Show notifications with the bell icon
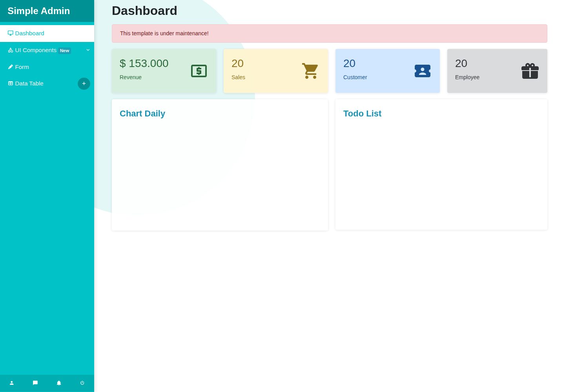The width and height of the screenshot is (565, 392). click(59, 383)
